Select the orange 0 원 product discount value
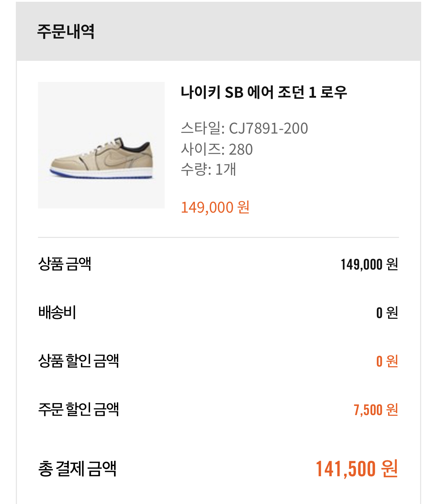 click(387, 361)
